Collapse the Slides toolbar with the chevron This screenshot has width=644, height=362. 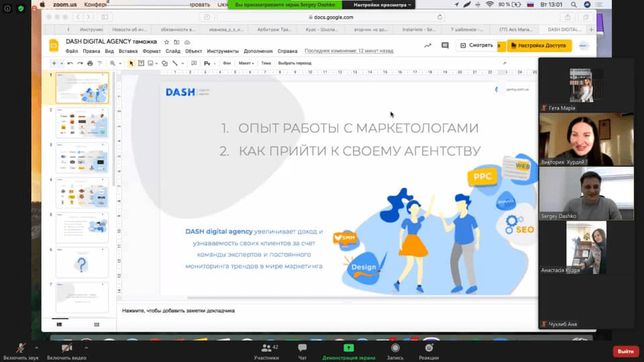tap(504, 63)
